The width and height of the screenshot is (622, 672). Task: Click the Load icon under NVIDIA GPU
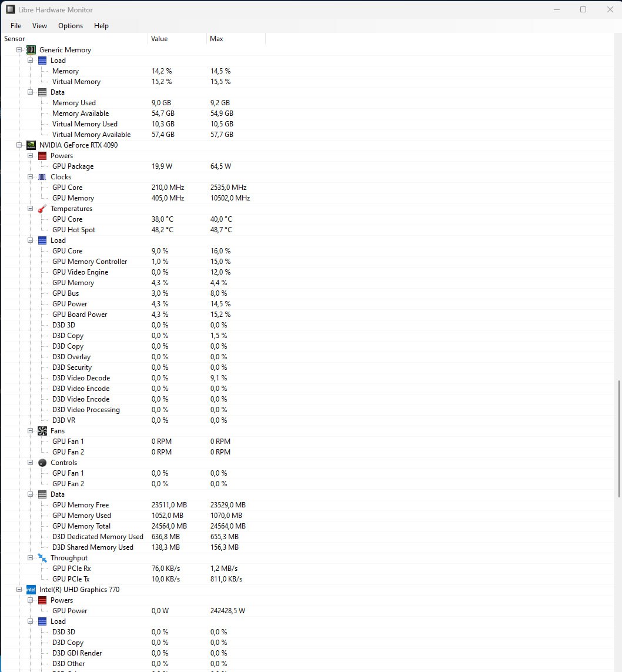[42, 240]
